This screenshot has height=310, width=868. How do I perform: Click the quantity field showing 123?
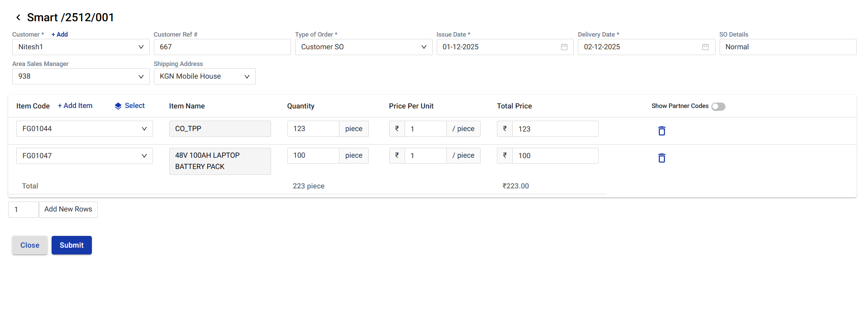[313, 129]
